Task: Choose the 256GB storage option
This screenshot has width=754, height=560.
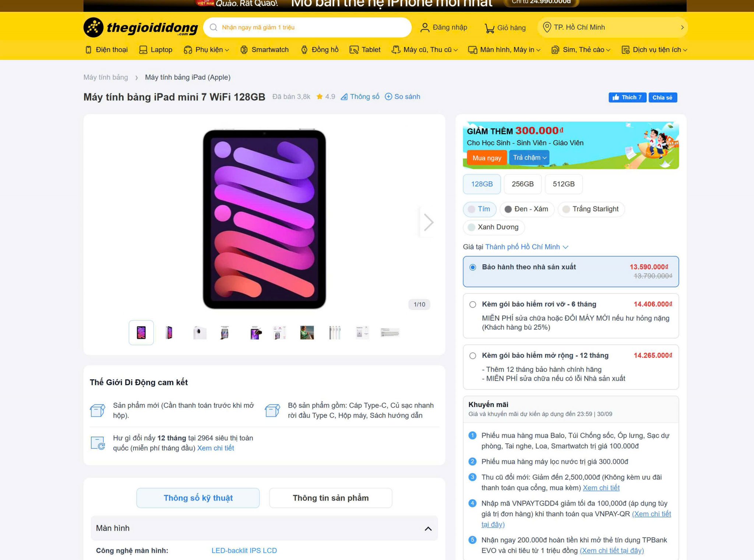Action: point(522,184)
